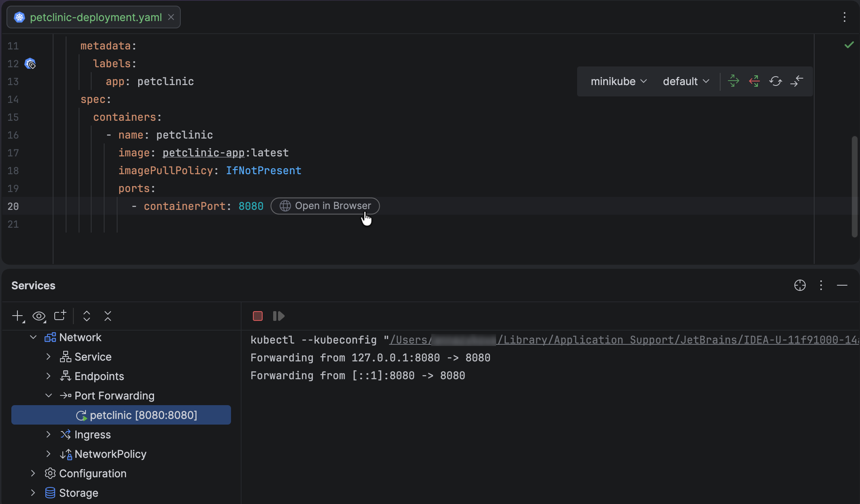Viewport: 860px width, 504px height.
Task: Click green inspection checkmark in editor
Action: [x=849, y=45]
